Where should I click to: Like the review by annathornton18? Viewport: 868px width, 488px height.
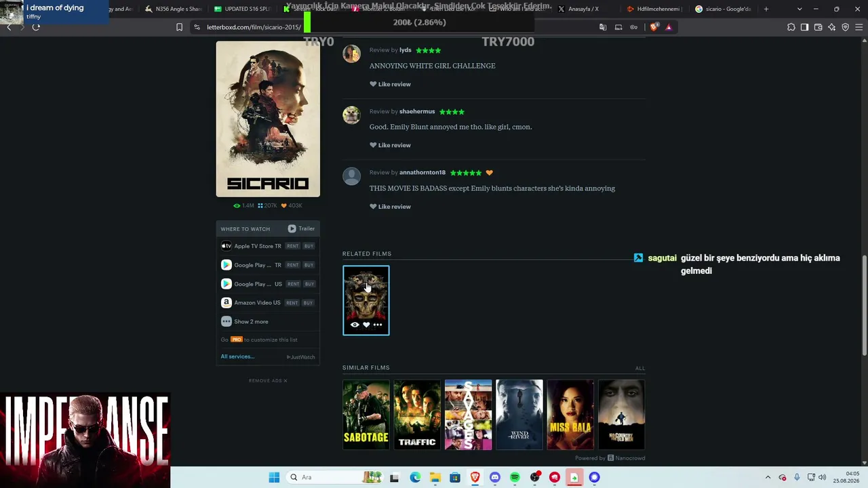point(390,207)
